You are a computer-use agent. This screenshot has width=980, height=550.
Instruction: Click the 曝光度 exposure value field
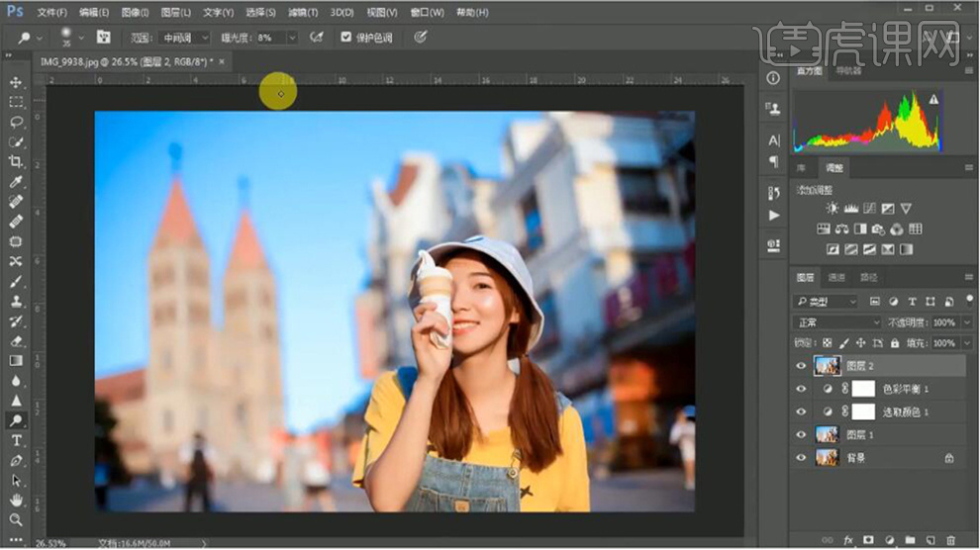coord(269,38)
